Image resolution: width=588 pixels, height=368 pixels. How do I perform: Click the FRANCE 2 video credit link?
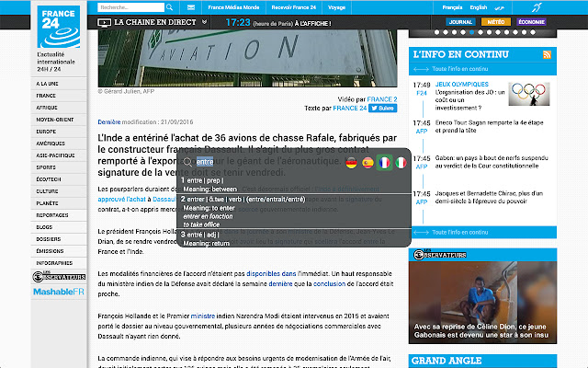coord(382,99)
